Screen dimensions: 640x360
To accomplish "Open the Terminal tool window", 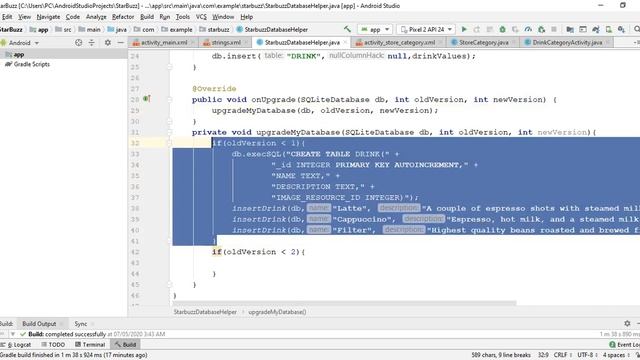I will [90, 344].
